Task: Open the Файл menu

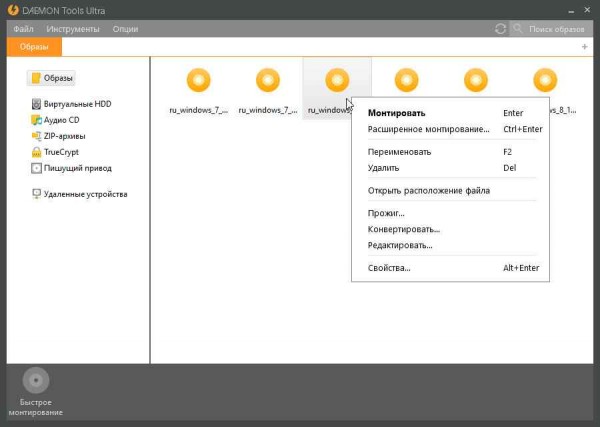Action: point(23,29)
